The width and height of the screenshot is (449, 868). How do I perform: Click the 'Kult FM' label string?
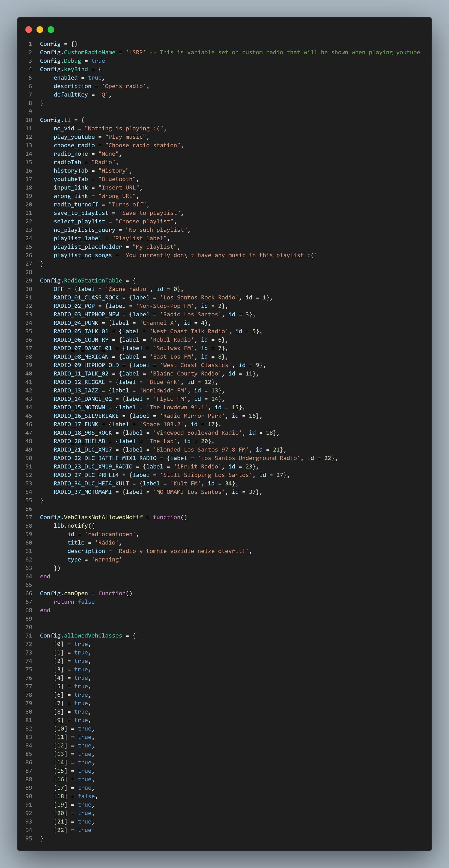(185, 483)
